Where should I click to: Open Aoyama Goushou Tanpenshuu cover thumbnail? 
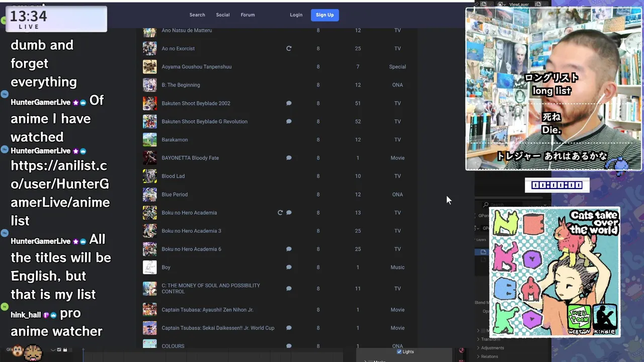tap(149, 67)
